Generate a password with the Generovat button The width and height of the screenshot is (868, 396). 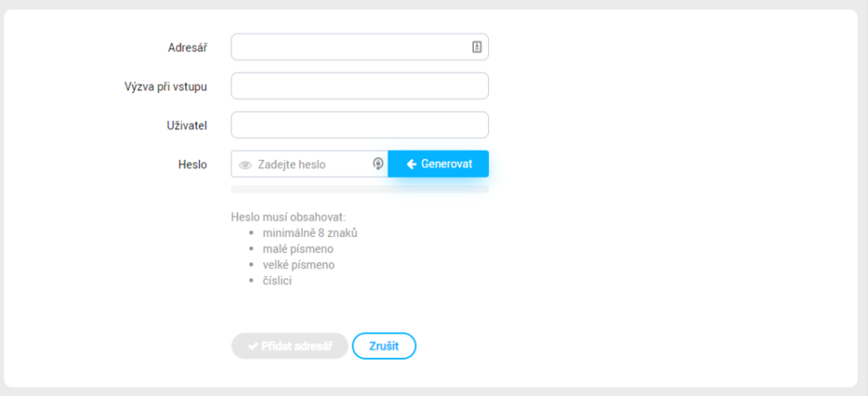(439, 164)
